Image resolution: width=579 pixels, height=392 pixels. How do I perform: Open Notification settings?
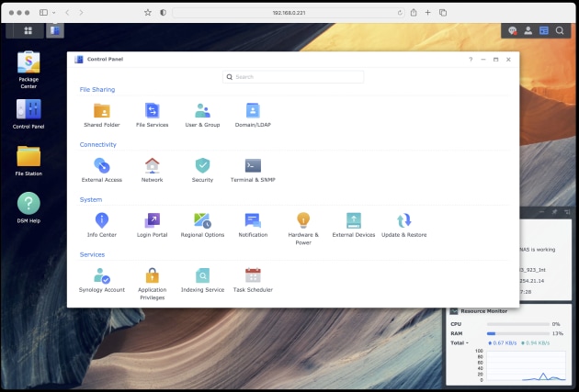[x=253, y=225]
